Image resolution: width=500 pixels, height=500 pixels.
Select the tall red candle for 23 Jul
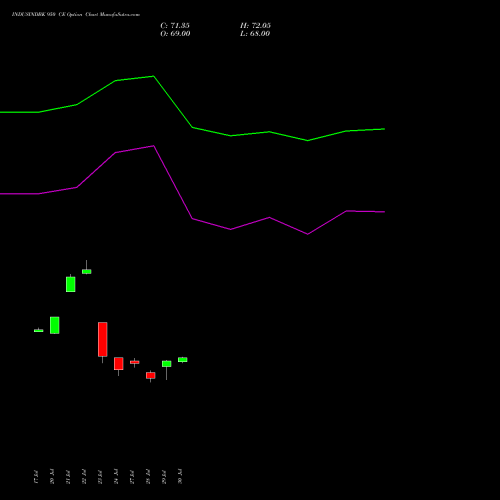103,339
